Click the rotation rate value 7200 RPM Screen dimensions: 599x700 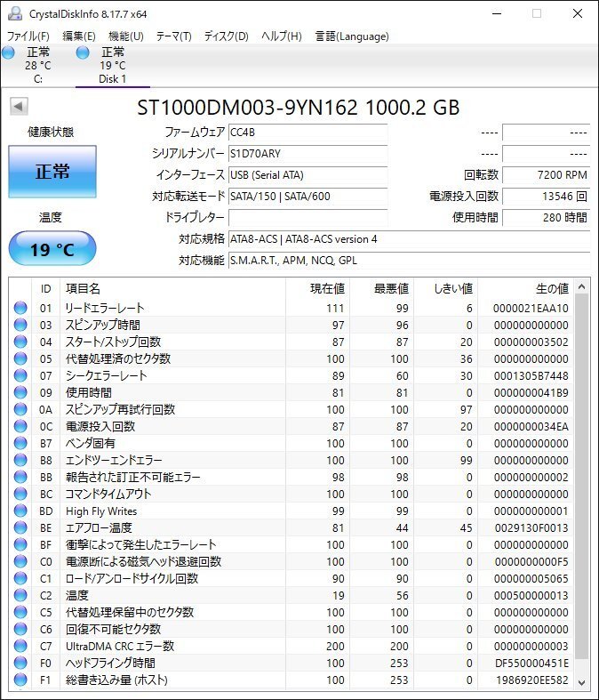[546, 175]
